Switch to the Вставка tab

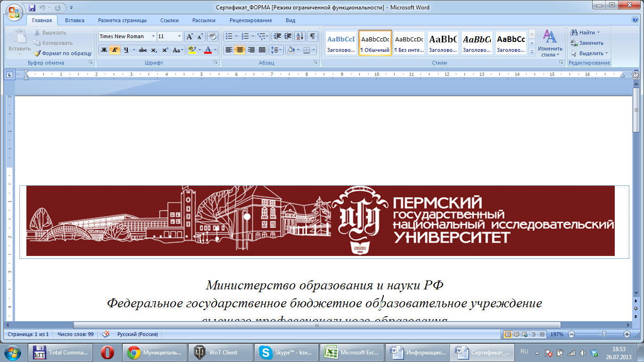pos(74,20)
